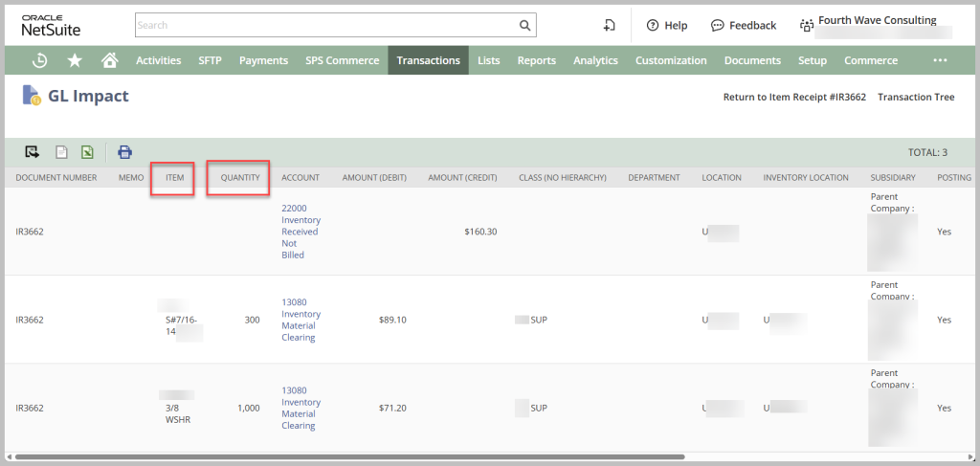980x466 pixels.
Task: Open 13080 Inventory Material Clearing in 300 row
Action: click(301, 320)
